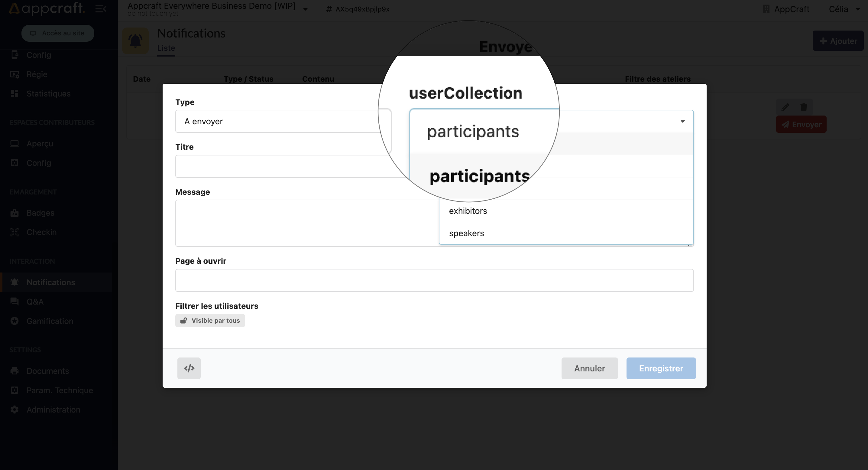This screenshot has height=470, width=868.
Task: Click the Notifications icon in sidebar
Action: [14, 282]
